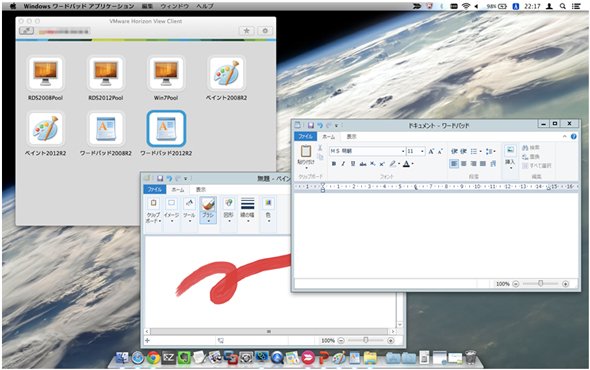This screenshot has width=590, height=370.
Task: Click the Save icon in Paint quick access
Action: tap(160, 178)
